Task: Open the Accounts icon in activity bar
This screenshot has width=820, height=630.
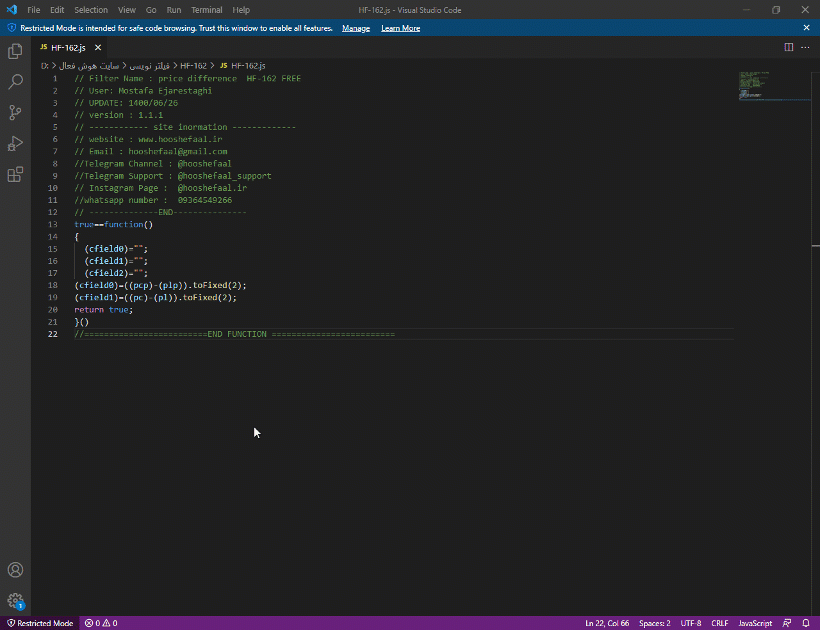Action: pyautogui.click(x=15, y=570)
